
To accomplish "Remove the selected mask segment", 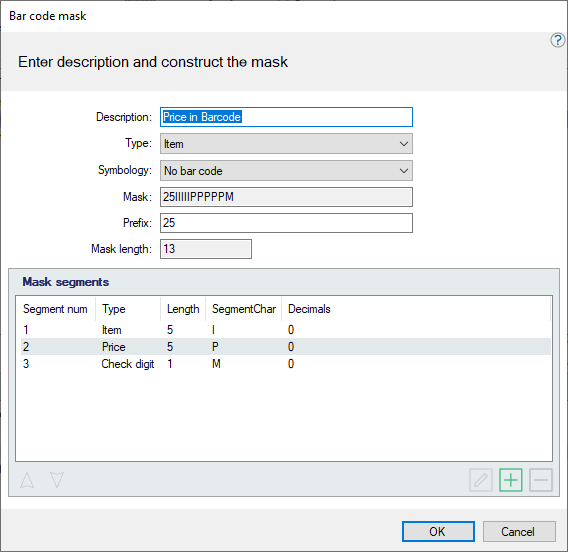I will [540, 480].
